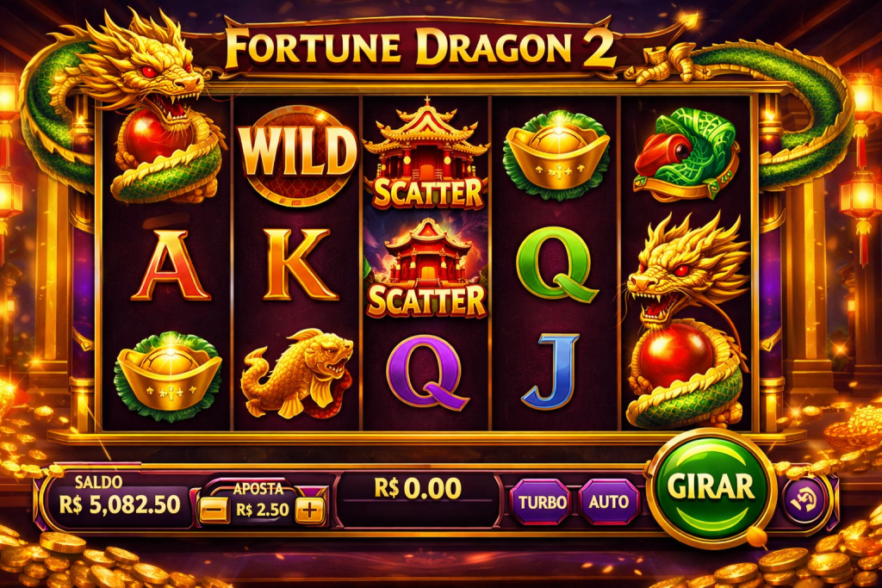Toggle TURBO mode

pyautogui.click(x=542, y=501)
